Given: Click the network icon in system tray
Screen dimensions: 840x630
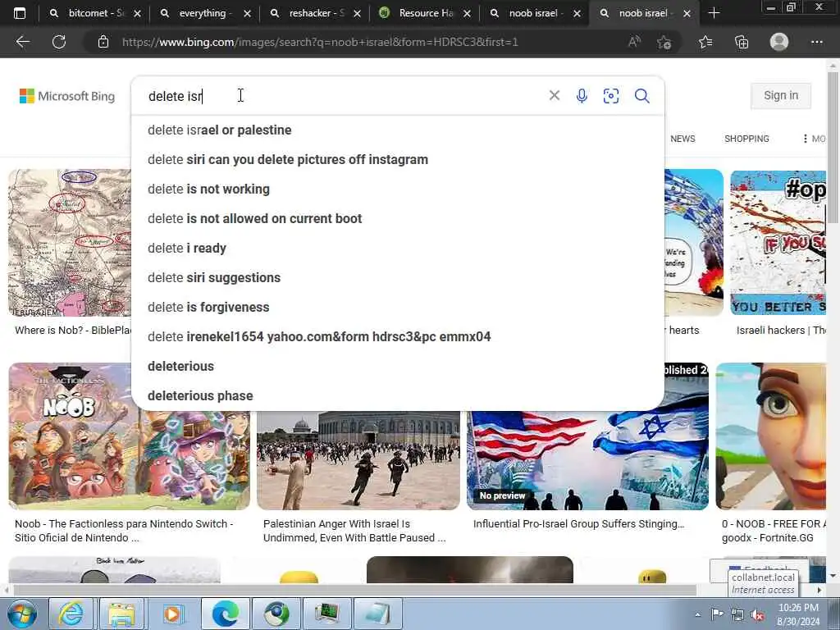Looking at the screenshot, I should 737,614.
